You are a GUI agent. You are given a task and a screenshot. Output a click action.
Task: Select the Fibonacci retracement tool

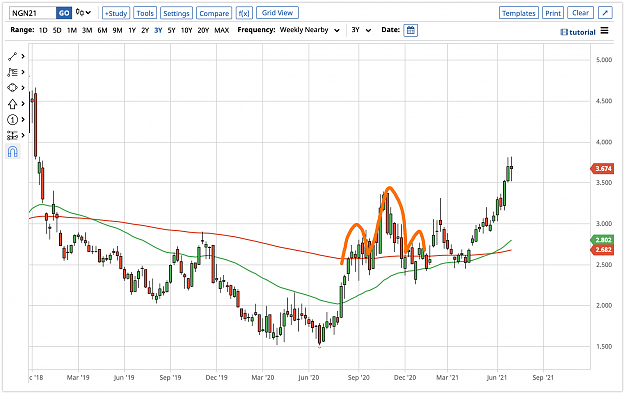tap(12, 72)
